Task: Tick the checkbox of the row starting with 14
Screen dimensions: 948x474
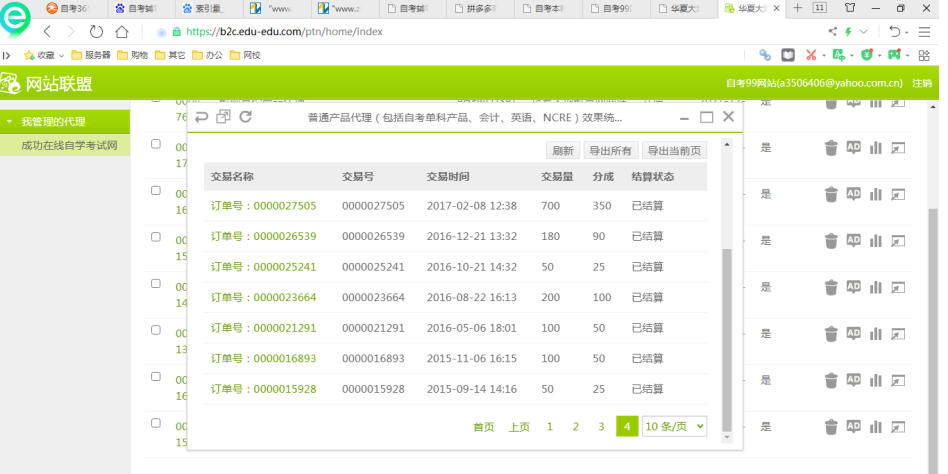Action: (x=156, y=284)
